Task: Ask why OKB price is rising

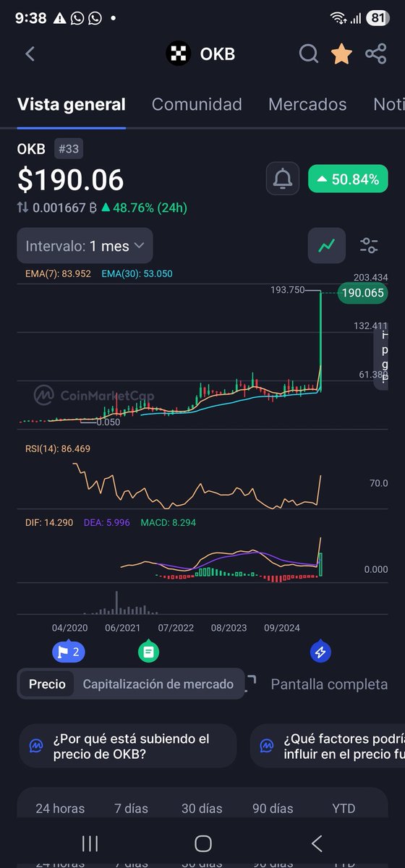Action: [127, 746]
